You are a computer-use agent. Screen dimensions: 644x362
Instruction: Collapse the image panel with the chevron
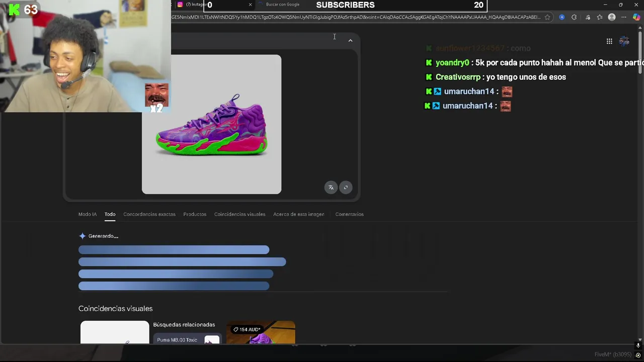click(x=350, y=40)
